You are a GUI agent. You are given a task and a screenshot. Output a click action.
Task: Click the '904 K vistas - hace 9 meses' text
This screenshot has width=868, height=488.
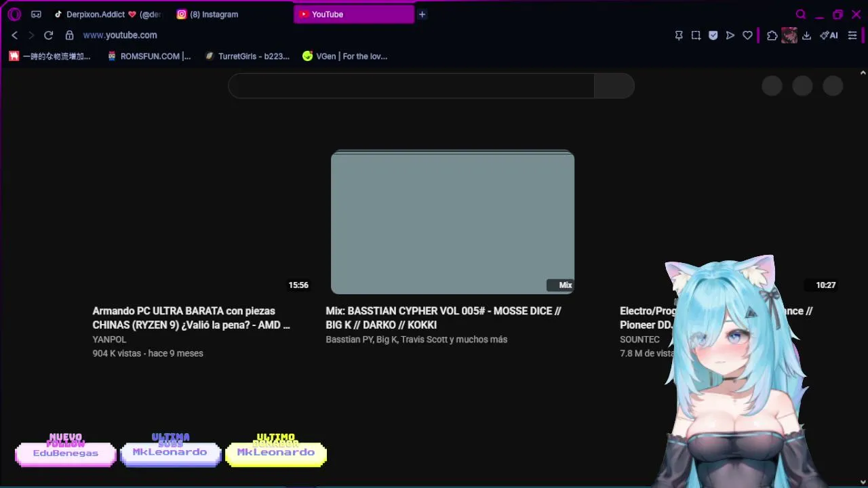tap(148, 354)
